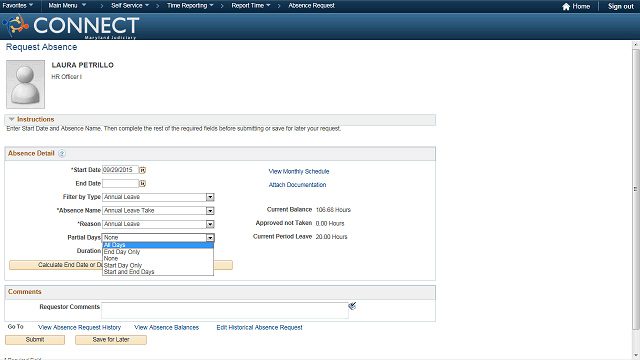This screenshot has height=360, width=640.
Task: Click Laura Petrillo's profile photo placeholder
Action: (25, 84)
